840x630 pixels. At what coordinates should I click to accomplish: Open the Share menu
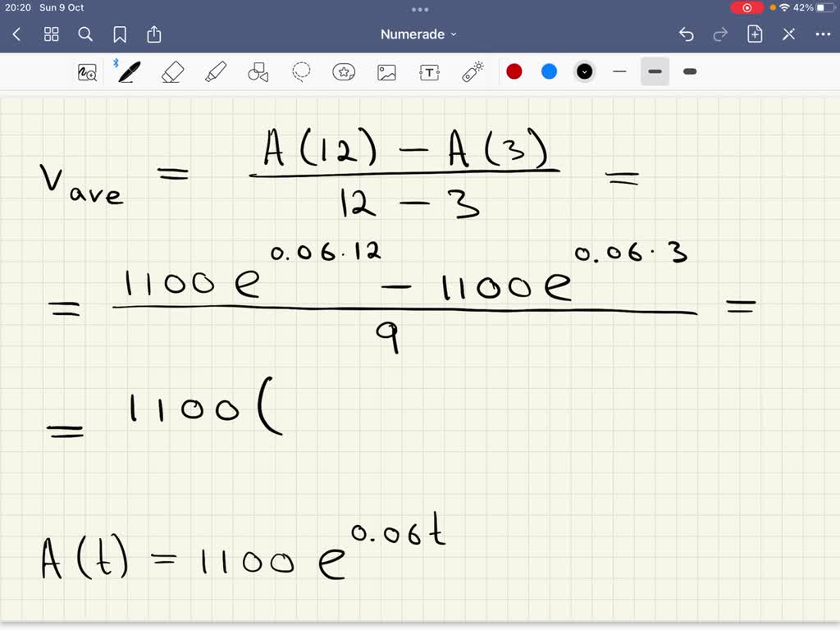tap(154, 34)
